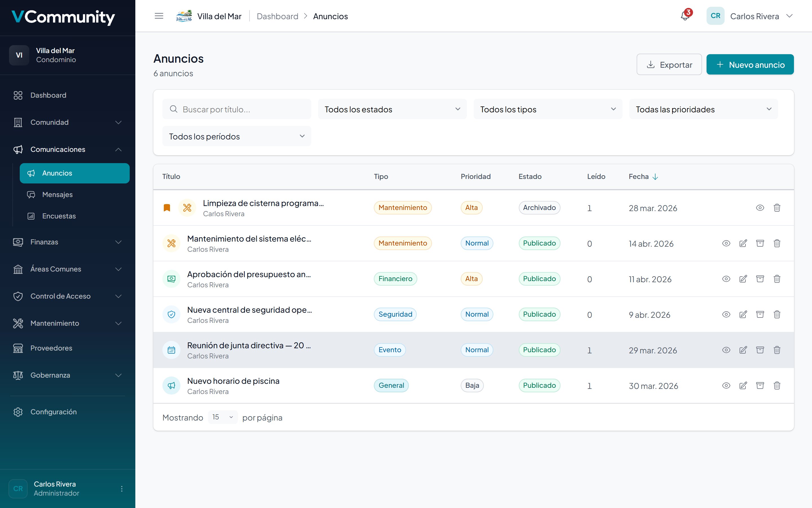Viewport: 812px width, 508px height.
Task: Focus the Buscar por título search field
Action: click(x=237, y=109)
